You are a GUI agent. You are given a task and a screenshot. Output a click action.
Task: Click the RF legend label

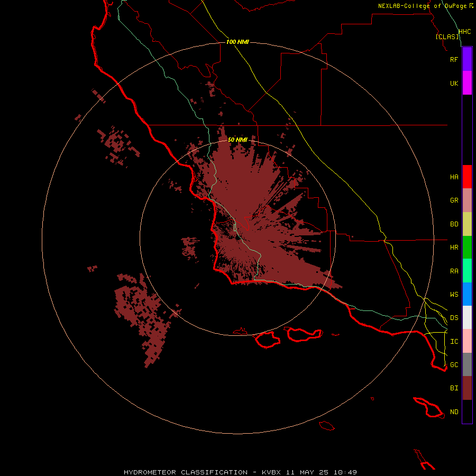[454, 59]
